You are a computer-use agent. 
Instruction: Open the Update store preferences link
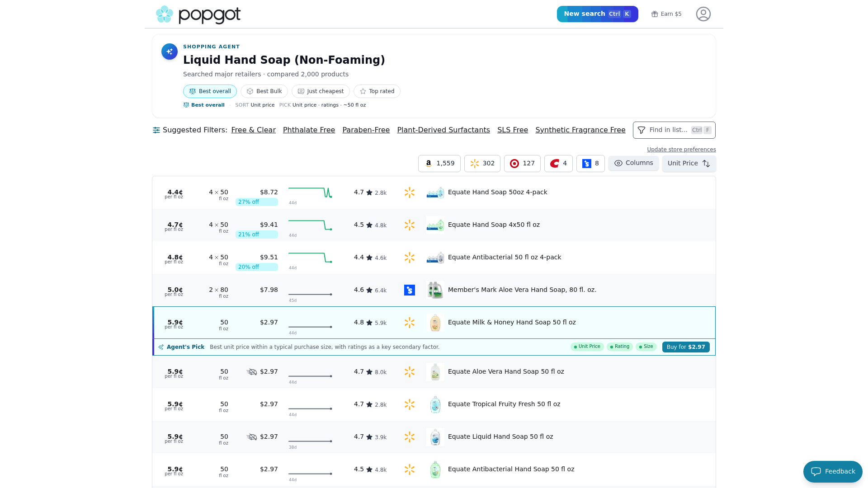[x=681, y=150]
